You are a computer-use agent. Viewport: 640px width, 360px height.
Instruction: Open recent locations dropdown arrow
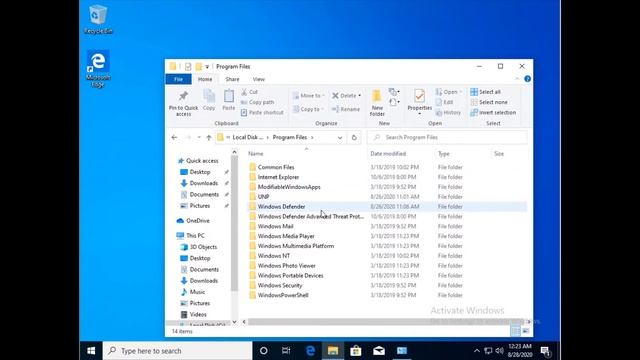pos(199,138)
